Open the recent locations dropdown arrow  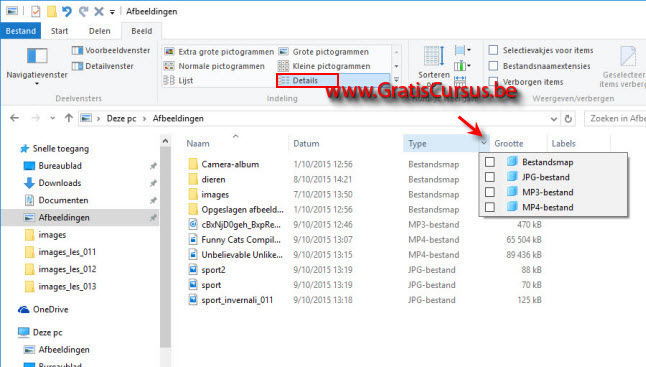(52, 119)
